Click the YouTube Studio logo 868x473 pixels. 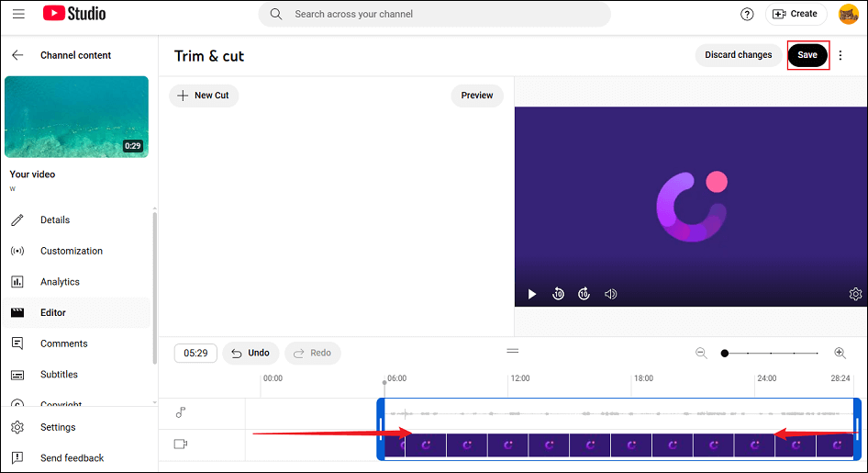74,13
